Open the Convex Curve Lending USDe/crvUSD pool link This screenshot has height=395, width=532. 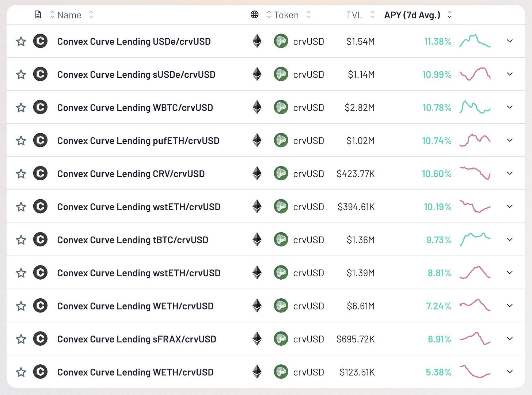tap(134, 42)
